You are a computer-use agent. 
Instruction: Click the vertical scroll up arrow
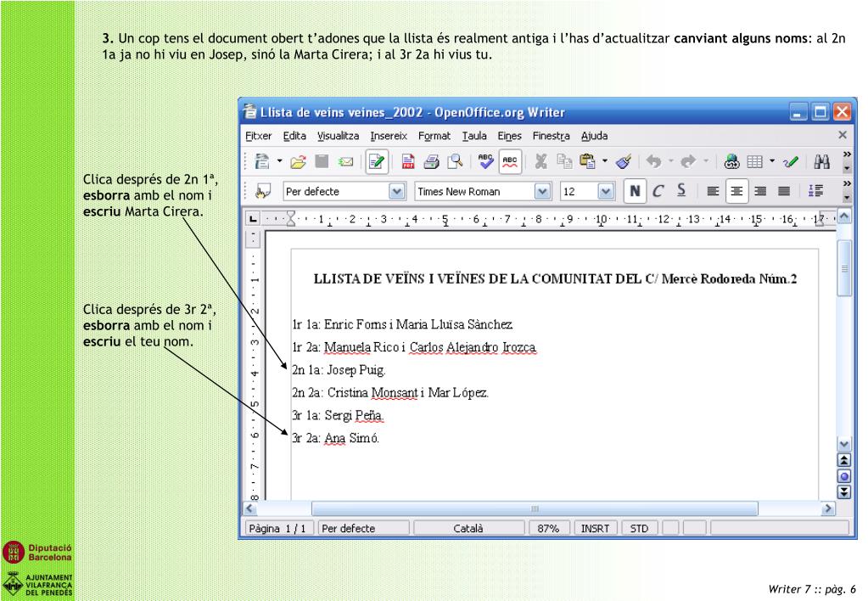click(x=844, y=216)
